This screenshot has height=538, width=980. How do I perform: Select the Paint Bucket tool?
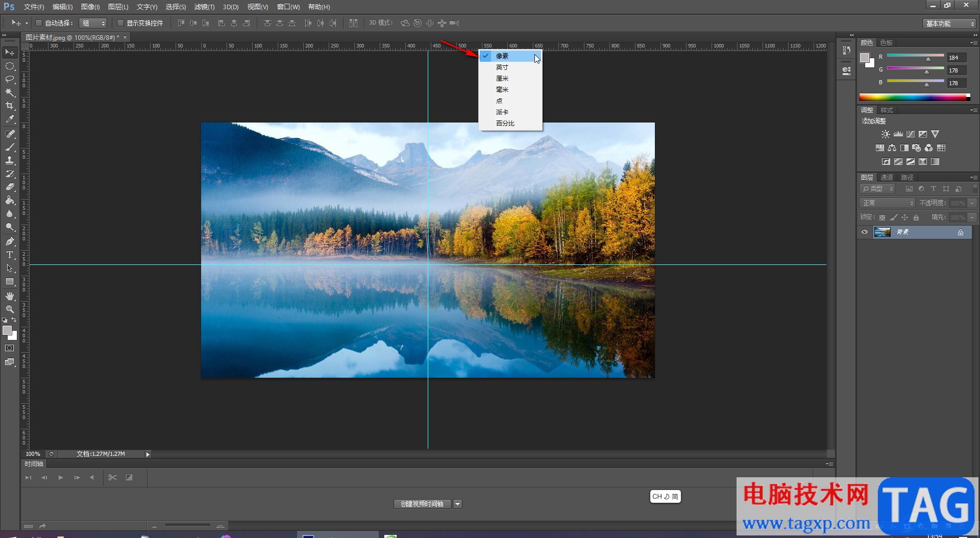[10, 200]
